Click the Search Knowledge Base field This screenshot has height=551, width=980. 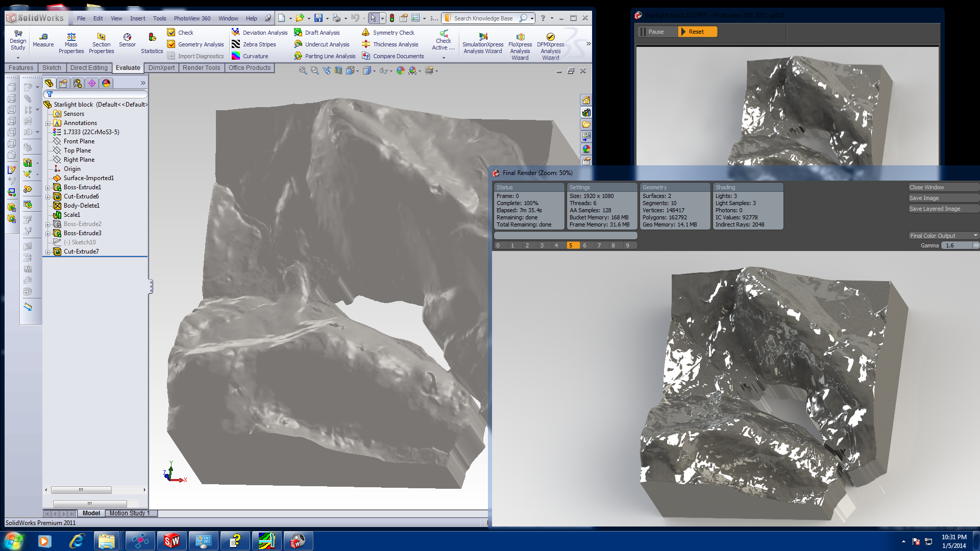pyautogui.click(x=483, y=18)
